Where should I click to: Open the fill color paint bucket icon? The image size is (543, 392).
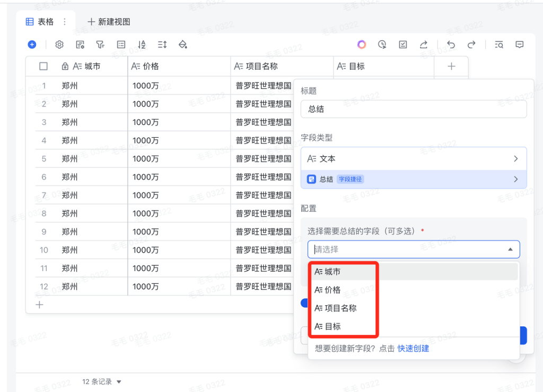(183, 44)
